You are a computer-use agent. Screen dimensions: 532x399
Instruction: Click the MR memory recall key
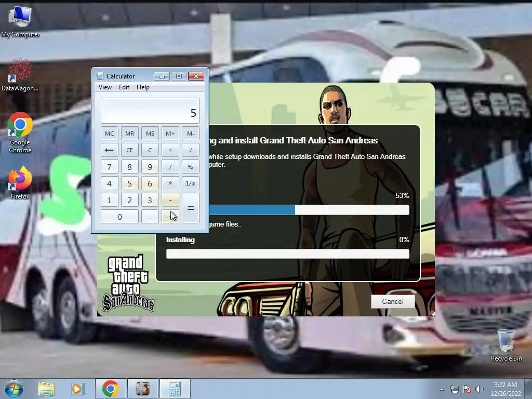pyautogui.click(x=129, y=134)
